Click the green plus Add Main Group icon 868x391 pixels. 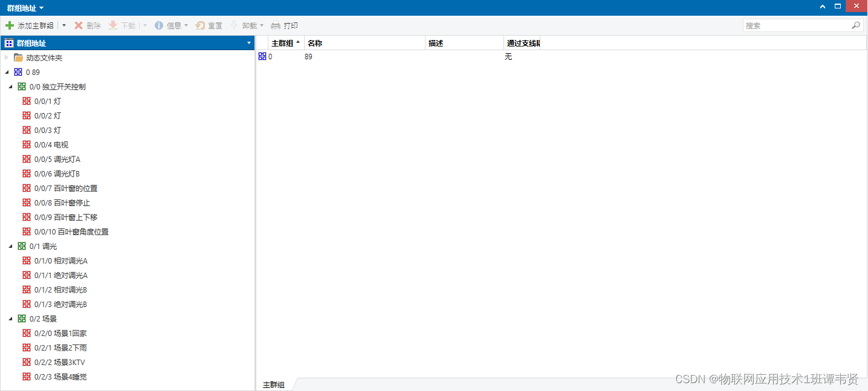coord(10,25)
